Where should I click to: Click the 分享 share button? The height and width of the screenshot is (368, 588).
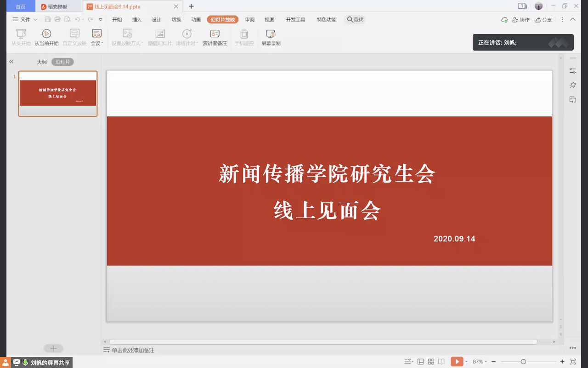tap(543, 20)
